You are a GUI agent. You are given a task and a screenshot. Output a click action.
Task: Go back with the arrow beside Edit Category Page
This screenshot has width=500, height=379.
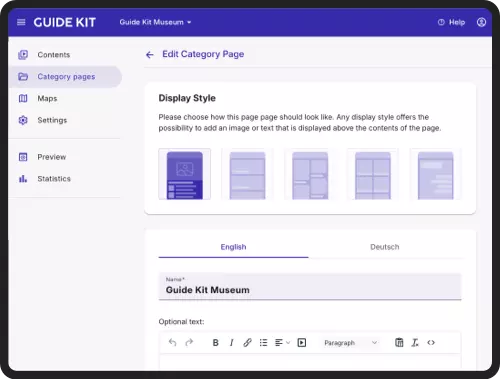150,55
